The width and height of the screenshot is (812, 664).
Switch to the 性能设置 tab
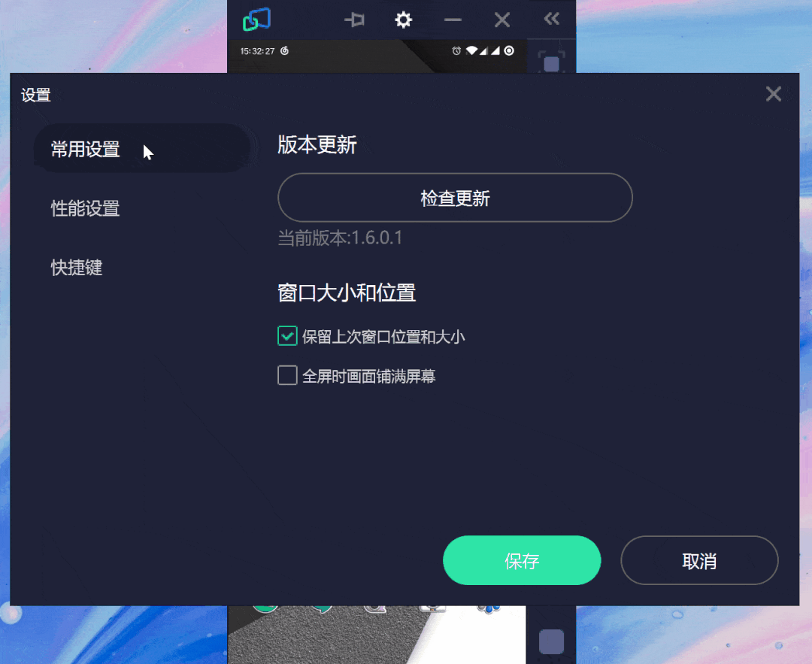(x=86, y=208)
